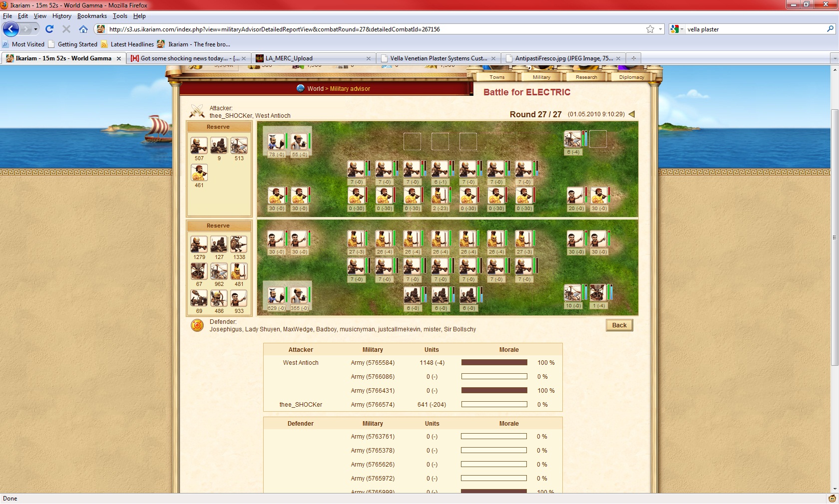This screenshot has height=504, width=839.
Task: Reload the page with the refresh icon
Action: click(49, 29)
